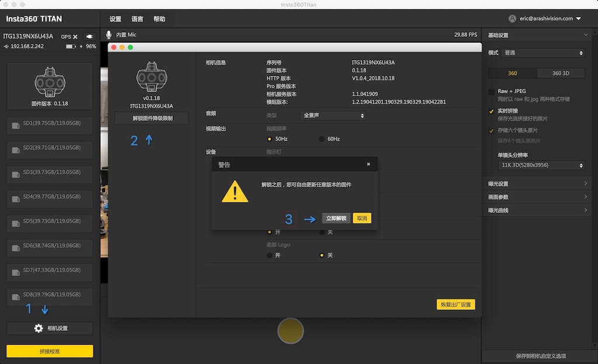The height and width of the screenshot is (364, 598).
Task: Enable the Raw + JPEG checkbox
Action: pyautogui.click(x=491, y=92)
